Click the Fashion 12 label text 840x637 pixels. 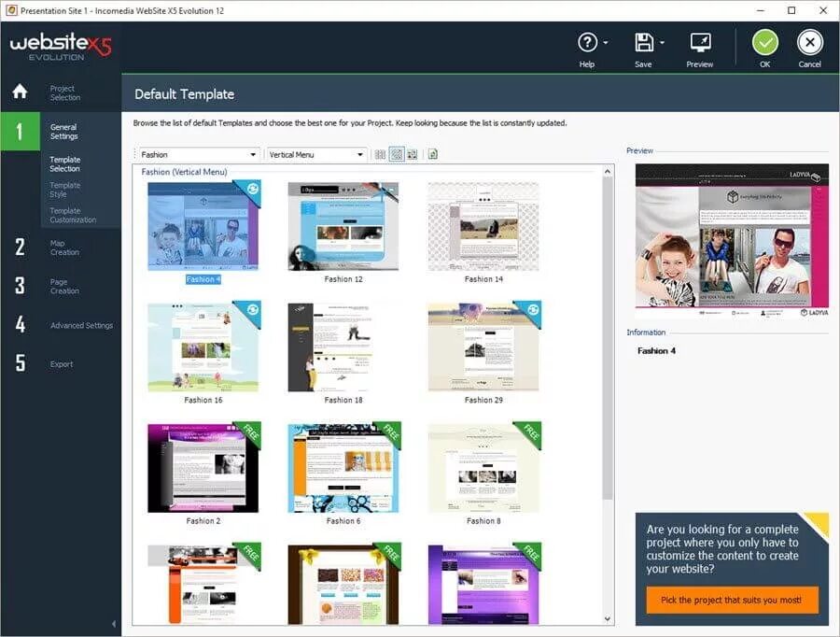click(x=343, y=279)
